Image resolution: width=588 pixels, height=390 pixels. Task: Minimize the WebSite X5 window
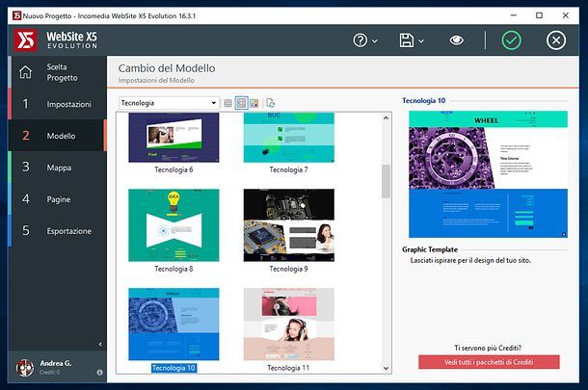click(x=514, y=15)
